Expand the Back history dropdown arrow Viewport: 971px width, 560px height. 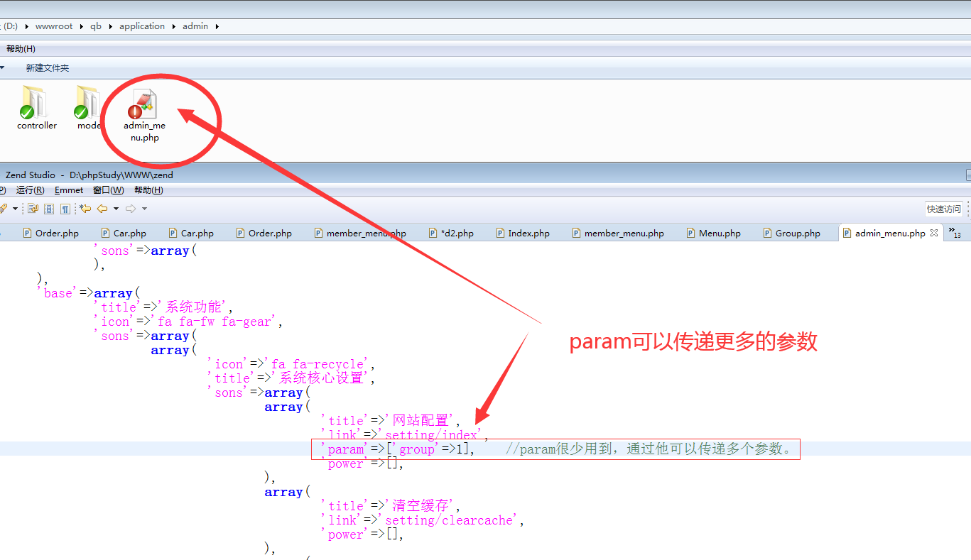[116, 209]
